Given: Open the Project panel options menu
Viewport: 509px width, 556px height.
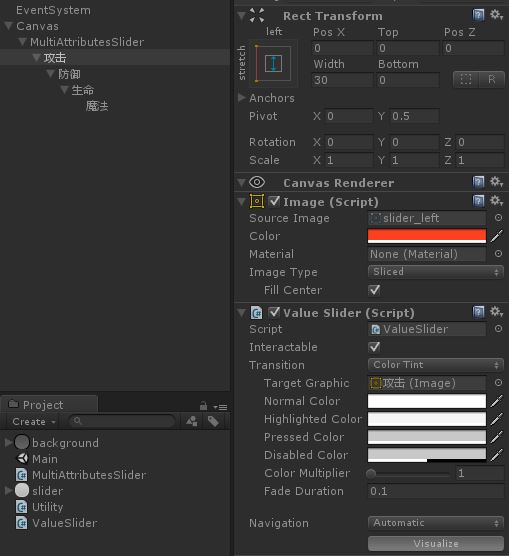Looking at the screenshot, I should pyautogui.click(x=220, y=407).
